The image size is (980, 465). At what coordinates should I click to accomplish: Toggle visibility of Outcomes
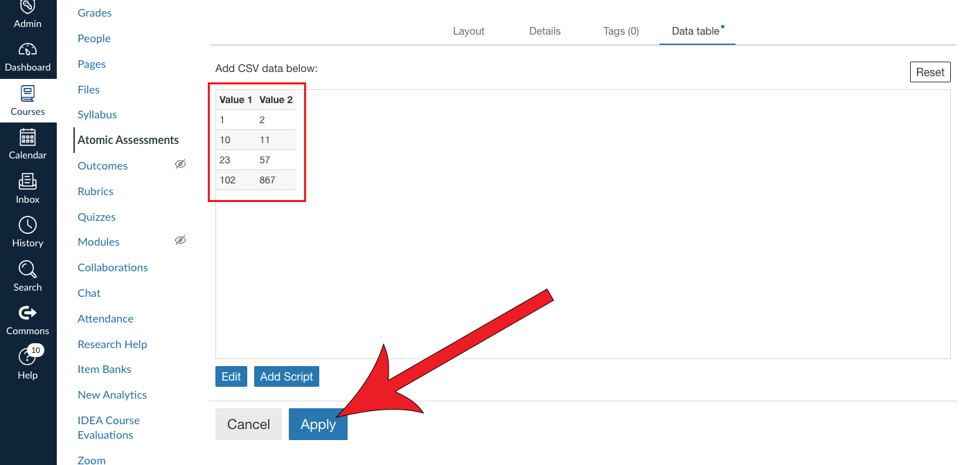click(x=180, y=164)
